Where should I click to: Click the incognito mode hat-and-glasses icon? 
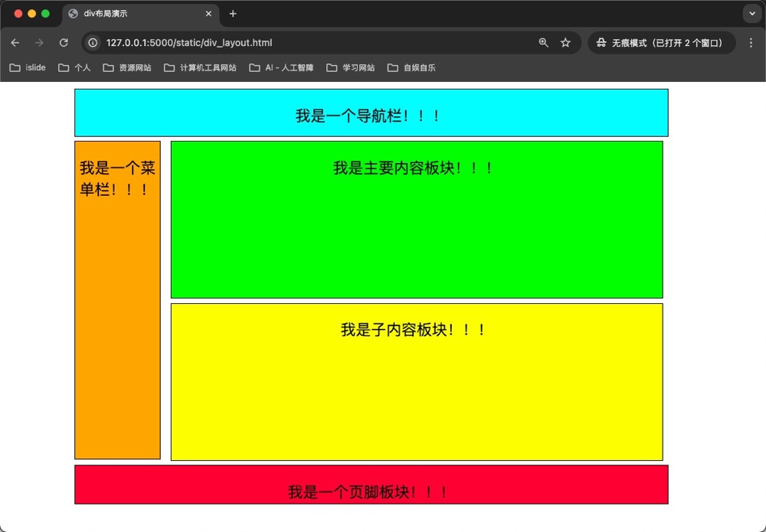point(601,43)
